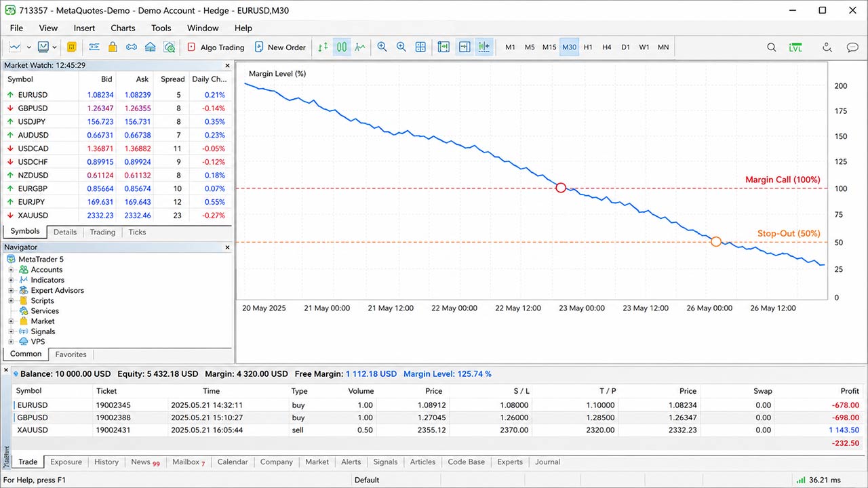The height and width of the screenshot is (488, 868).
Task: Open dropdown arrow beside profiles icon
Action: 54,47
